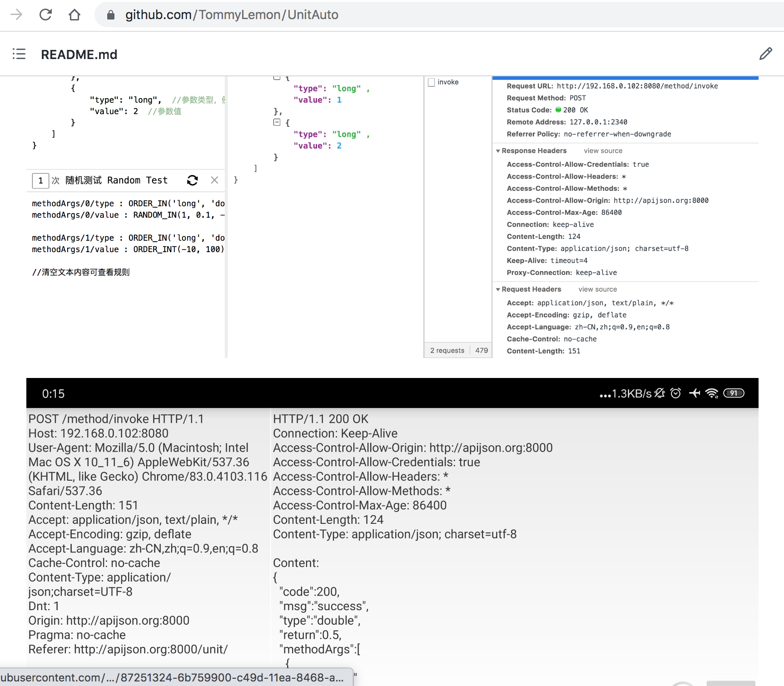Click the github.com address bar
Viewport: 784px width, 686px height.
pyautogui.click(x=439, y=15)
